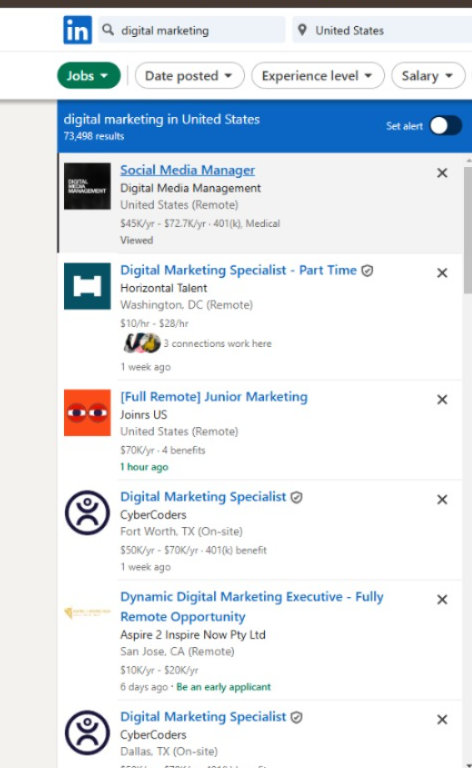472x768 pixels.
Task: Click '$70K/yr · 4 benefits' salary text
Action: pyautogui.click(x=163, y=450)
